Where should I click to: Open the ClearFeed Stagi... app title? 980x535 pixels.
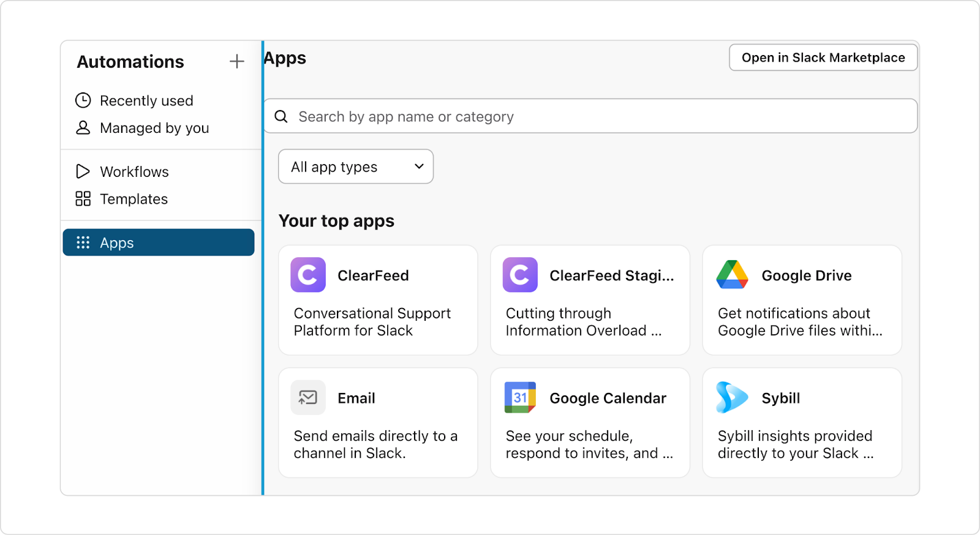click(612, 275)
